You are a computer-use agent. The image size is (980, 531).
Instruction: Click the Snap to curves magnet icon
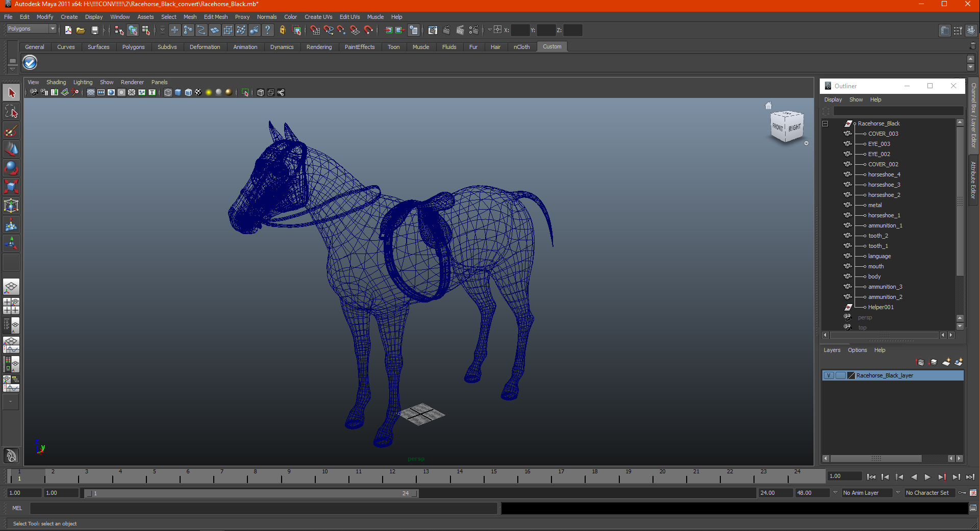[x=329, y=30]
